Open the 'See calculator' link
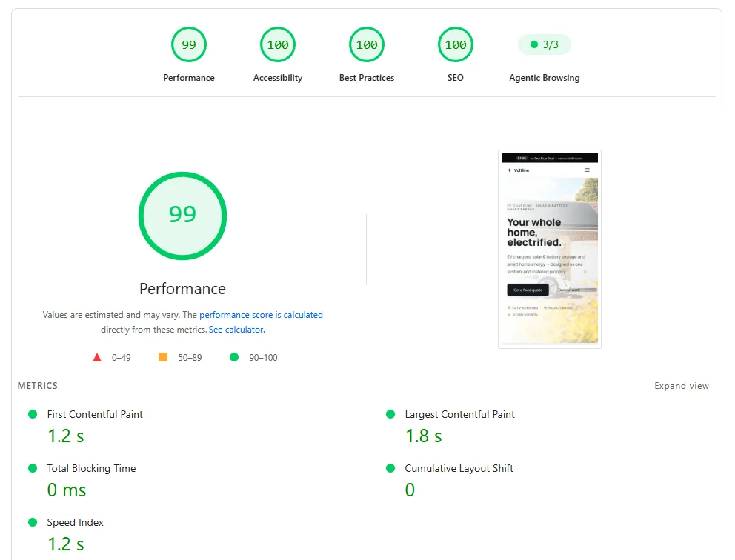735x560 pixels. click(236, 330)
